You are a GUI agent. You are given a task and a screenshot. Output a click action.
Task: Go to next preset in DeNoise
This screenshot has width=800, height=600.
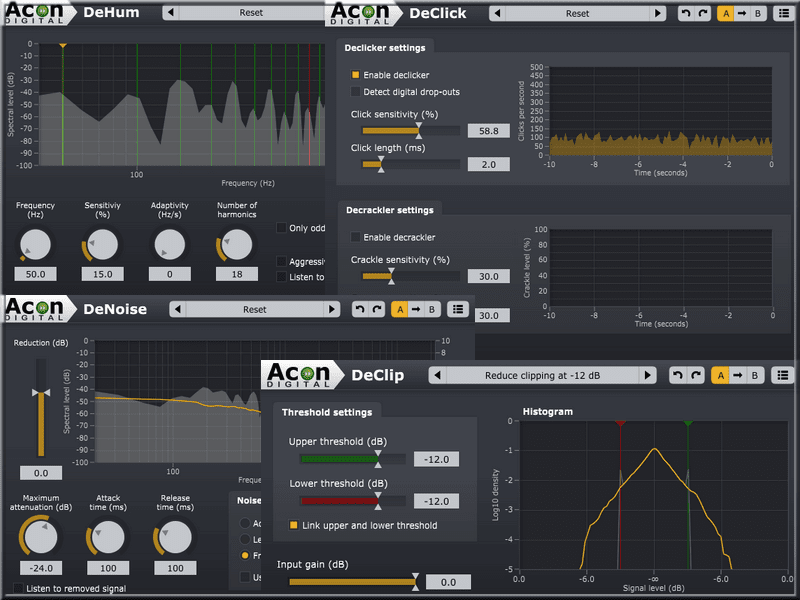332,309
